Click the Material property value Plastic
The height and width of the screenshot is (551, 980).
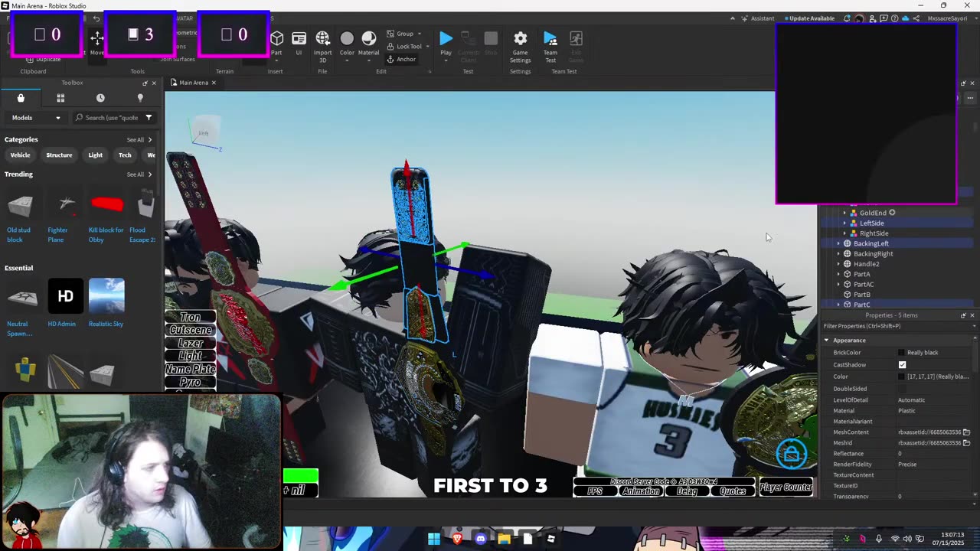(906, 411)
